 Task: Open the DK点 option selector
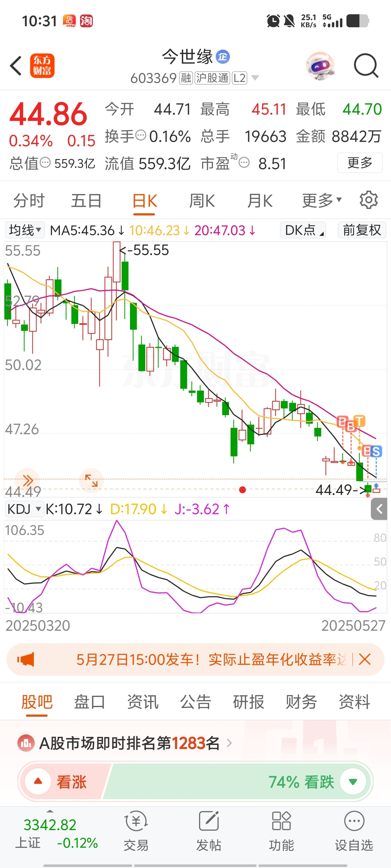coord(303,230)
